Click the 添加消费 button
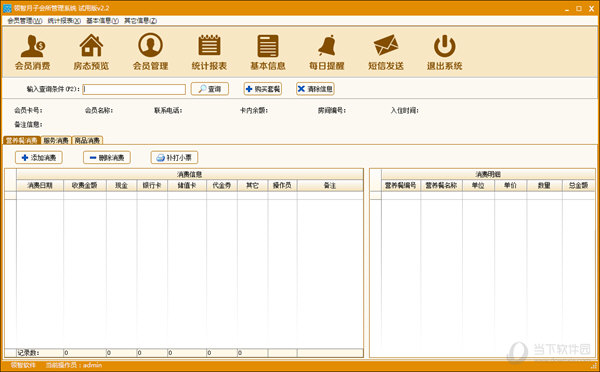The image size is (600, 372). [39, 157]
